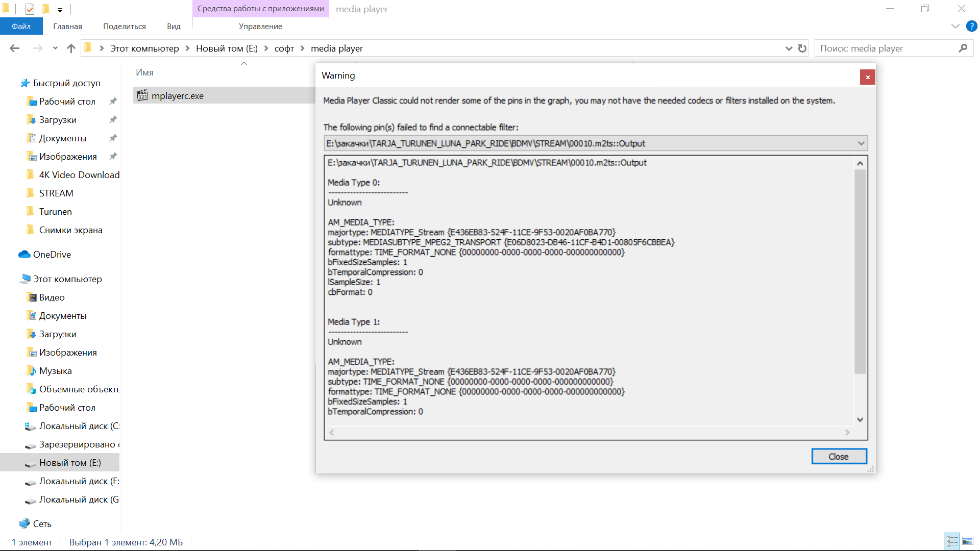
Task: Expand the ribbon with the chevron
Action: coord(955,26)
